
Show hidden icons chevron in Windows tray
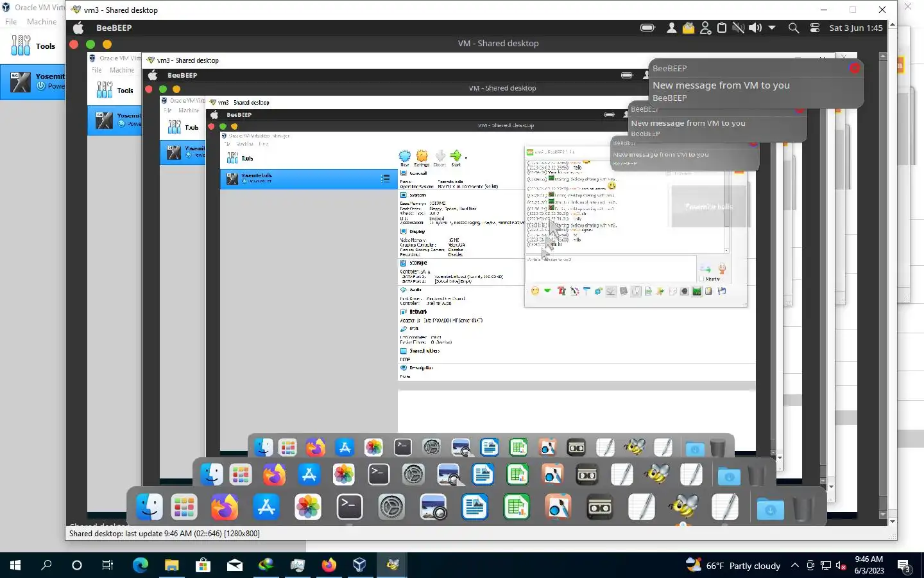[795, 565]
